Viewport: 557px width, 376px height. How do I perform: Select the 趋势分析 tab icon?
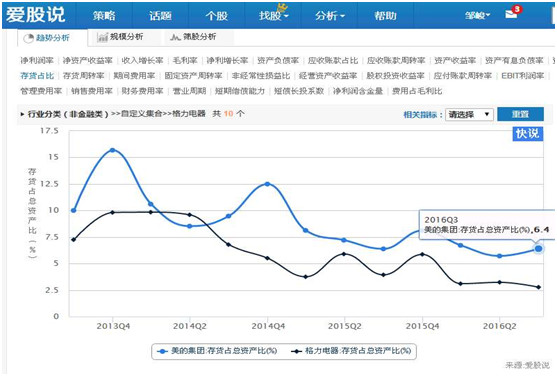click(x=28, y=38)
